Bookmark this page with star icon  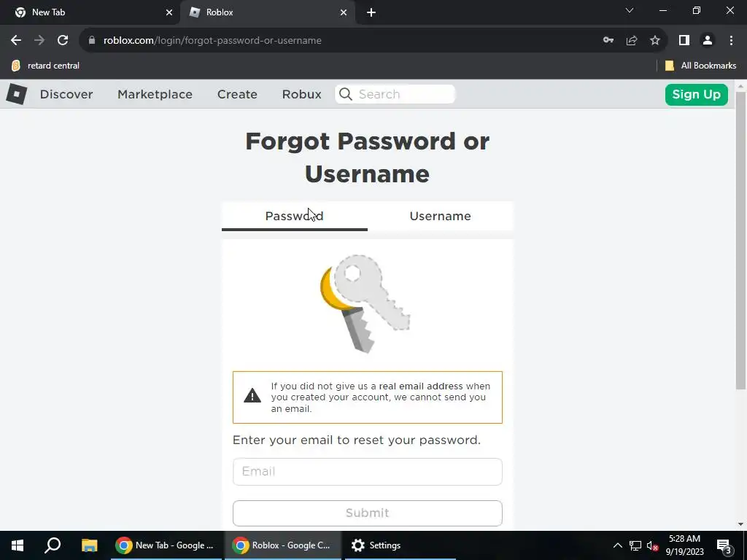pos(655,41)
